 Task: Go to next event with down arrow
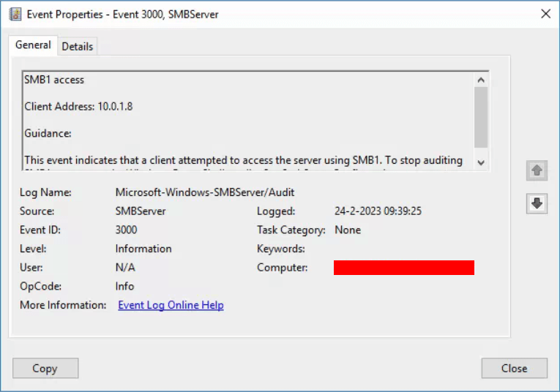pyautogui.click(x=537, y=204)
